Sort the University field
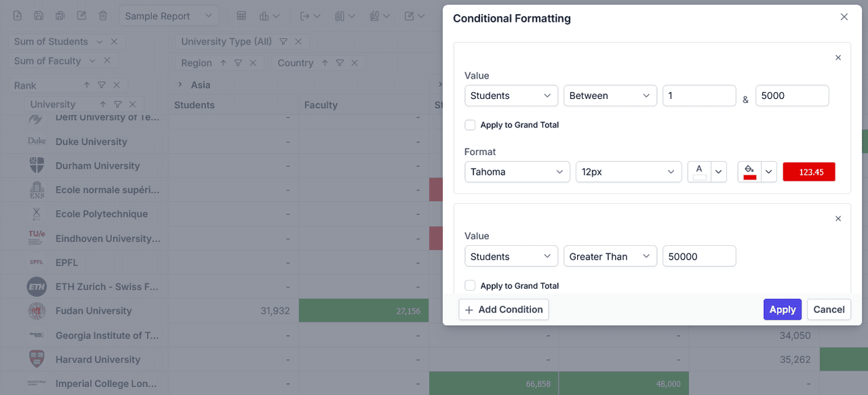Image resolution: width=868 pixels, height=395 pixels. (102, 104)
